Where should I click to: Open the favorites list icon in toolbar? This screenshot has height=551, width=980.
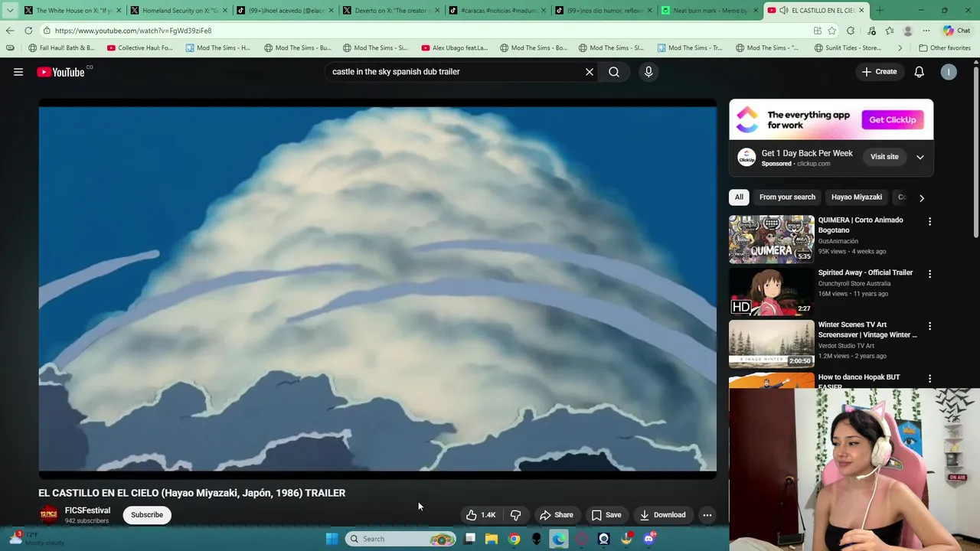point(890,31)
